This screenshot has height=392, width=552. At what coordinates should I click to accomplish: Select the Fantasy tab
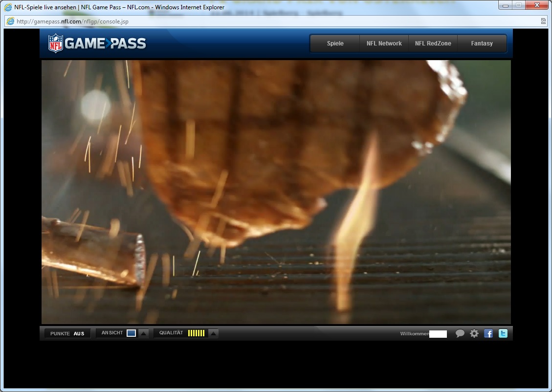pos(482,44)
